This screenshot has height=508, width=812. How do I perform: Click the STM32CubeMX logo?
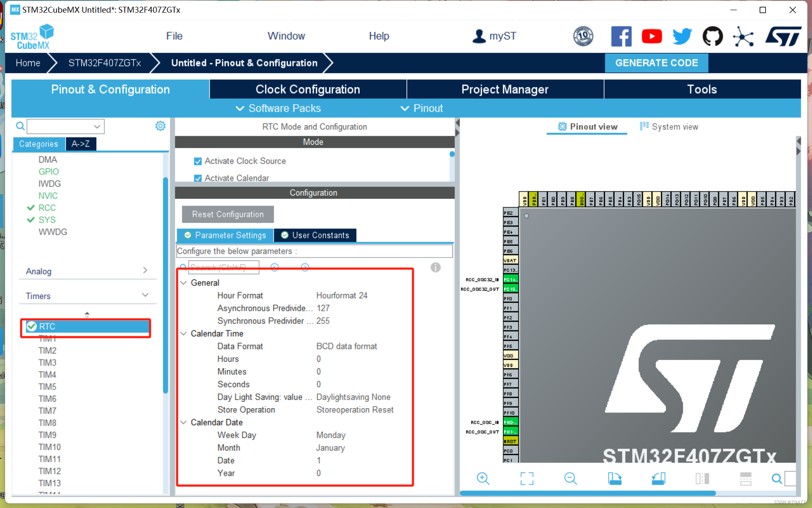tap(33, 37)
